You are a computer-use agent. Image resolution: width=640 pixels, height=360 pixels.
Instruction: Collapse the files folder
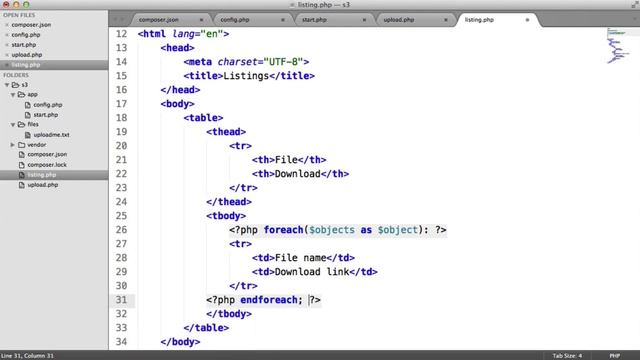[x=13, y=124]
